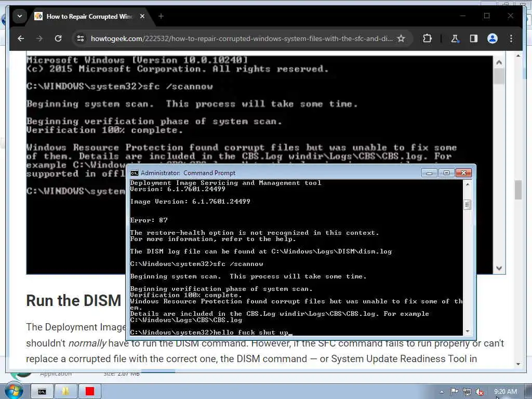
Task: Open the tab search dropdown chevron
Action: pyautogui.click(x=20, y=16)
